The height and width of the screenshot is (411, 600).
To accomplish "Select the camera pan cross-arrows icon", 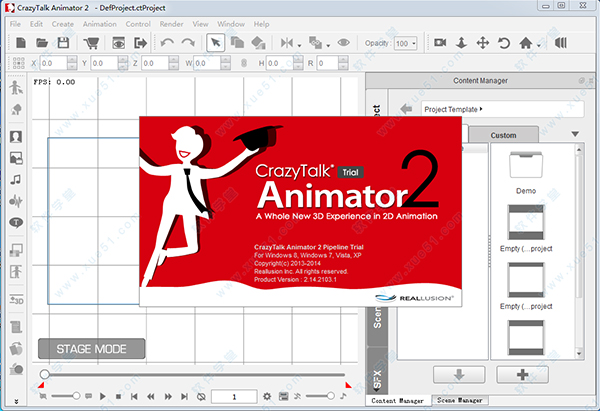I will click(x=483, y=43).
